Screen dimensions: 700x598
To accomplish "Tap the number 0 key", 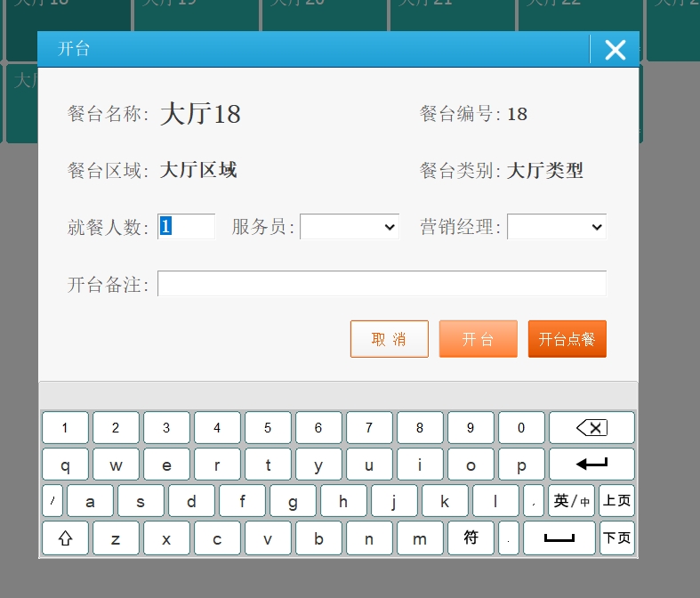I will tap(521, 428).
